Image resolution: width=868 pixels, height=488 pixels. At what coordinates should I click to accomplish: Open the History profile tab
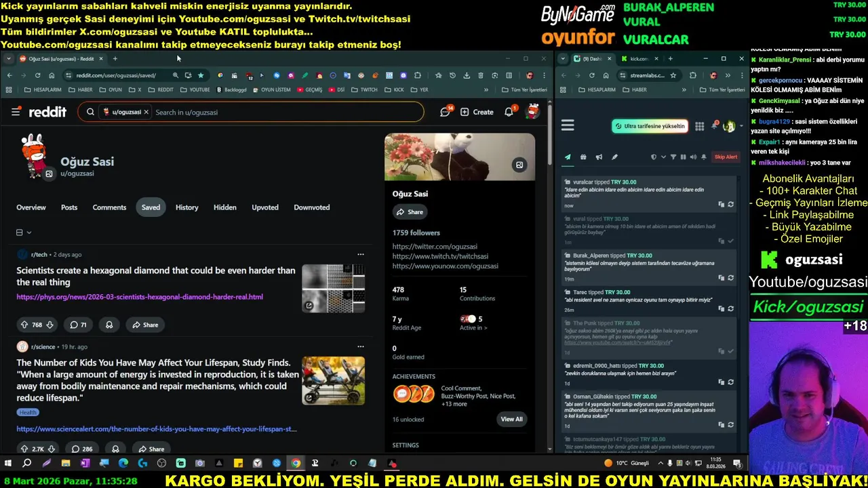coord(186,207)
